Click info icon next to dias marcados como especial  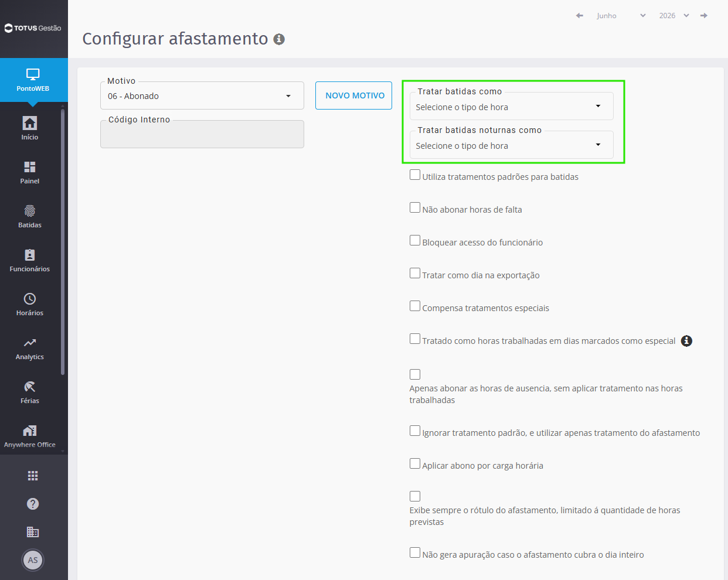686,341
